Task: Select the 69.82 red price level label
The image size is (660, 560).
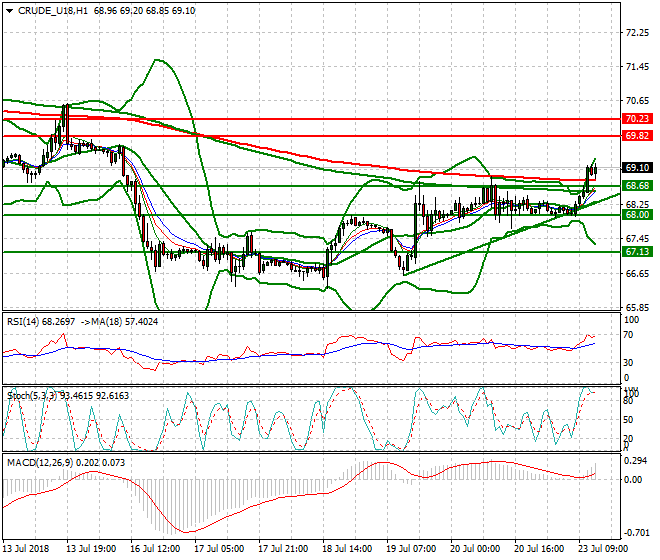Action: point(637,136)
